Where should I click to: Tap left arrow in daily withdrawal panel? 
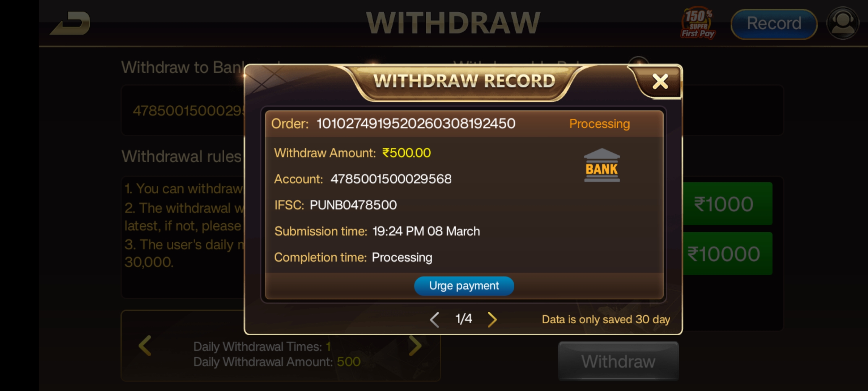[145, 346]
